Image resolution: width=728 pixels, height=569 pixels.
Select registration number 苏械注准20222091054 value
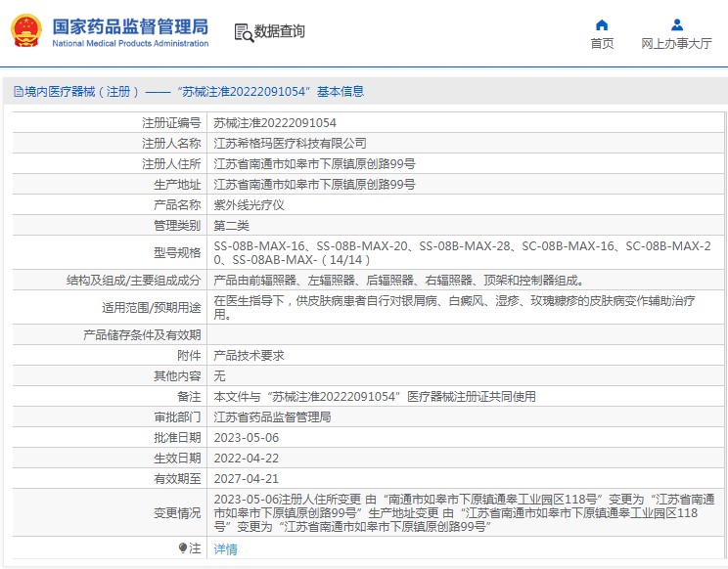[x=275, y=123]
